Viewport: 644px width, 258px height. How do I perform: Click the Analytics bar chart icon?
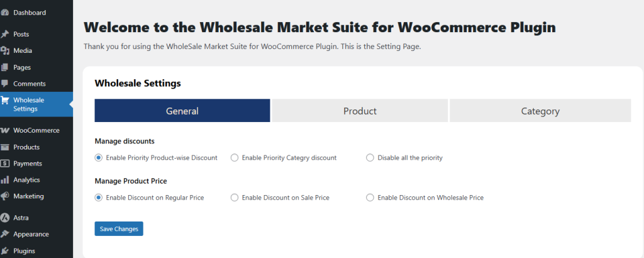5,180
